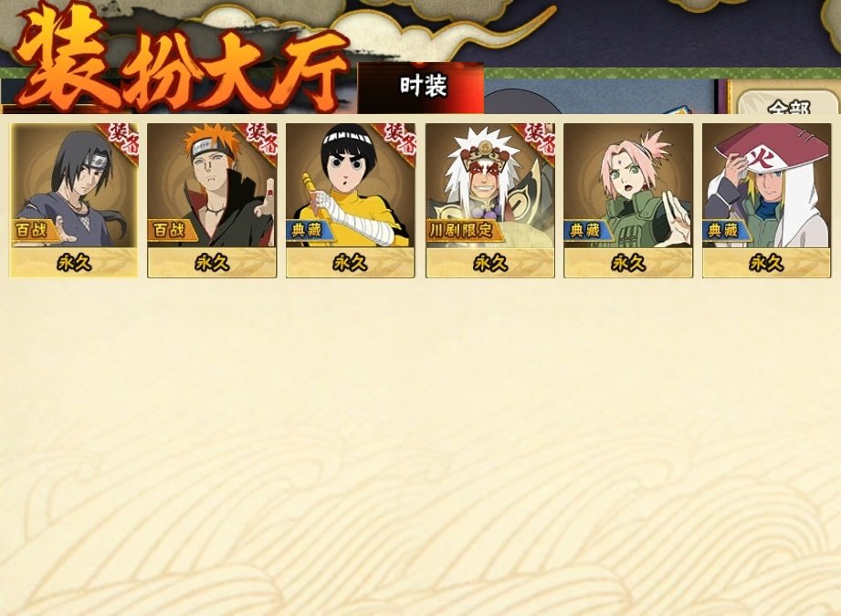Select the Jiraiya 川剧限定 costume card
Image resolution: width=841 pixels, height=616 pixels.
(490, 200)
